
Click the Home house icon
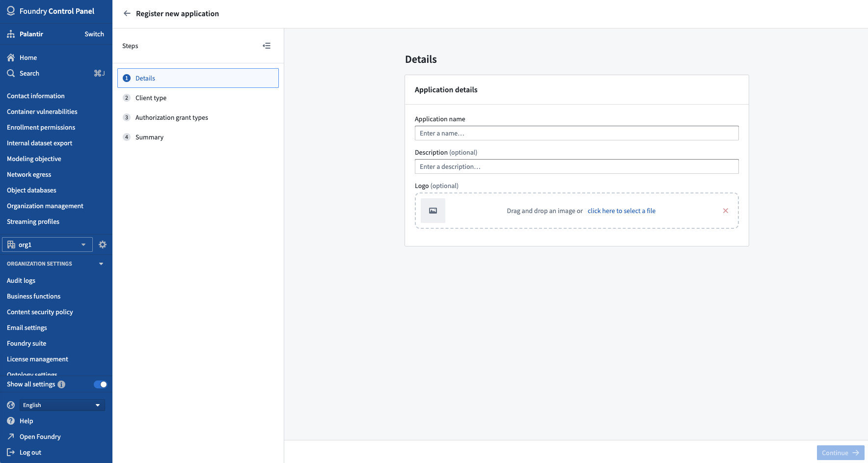(x=11, y=57)
